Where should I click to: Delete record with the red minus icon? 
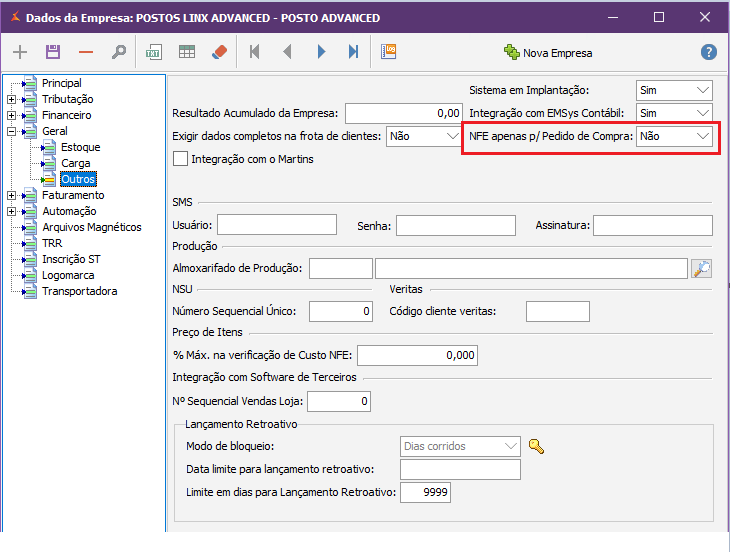pos(86,52)
